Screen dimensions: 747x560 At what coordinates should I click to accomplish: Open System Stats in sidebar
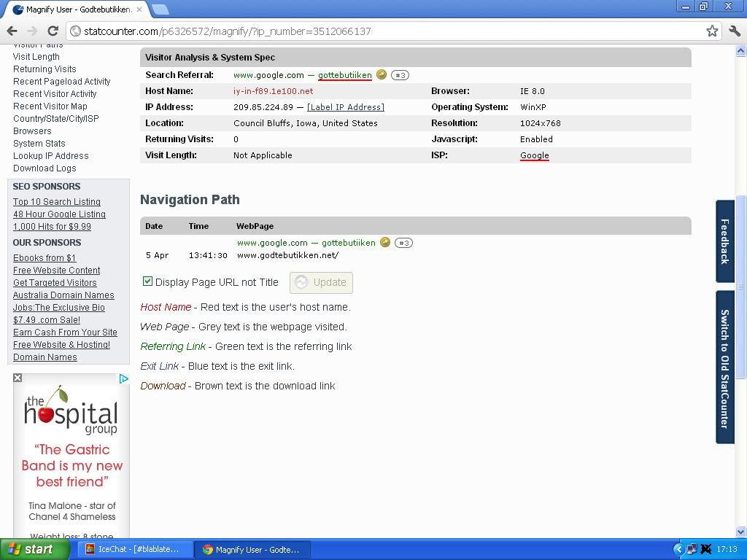pos(39,144)
